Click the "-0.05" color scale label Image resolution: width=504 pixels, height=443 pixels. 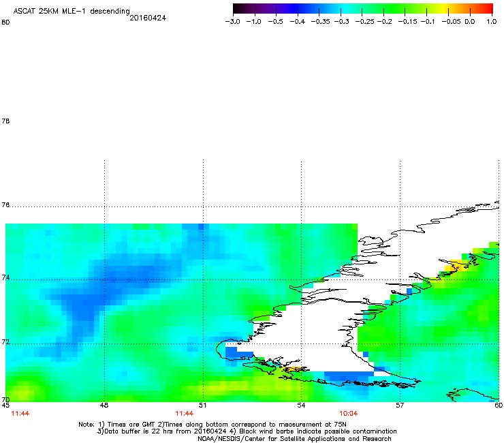pyautogui.click(x=451, y=22)
